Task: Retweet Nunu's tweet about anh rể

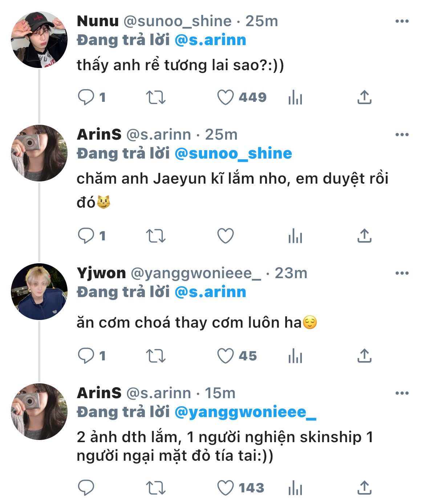Action: 155,97
